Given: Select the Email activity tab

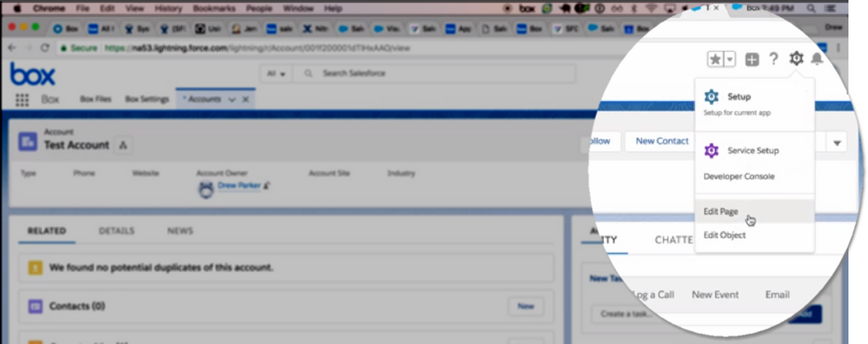Looking at the screenshot, I should (x=778, y=294).
